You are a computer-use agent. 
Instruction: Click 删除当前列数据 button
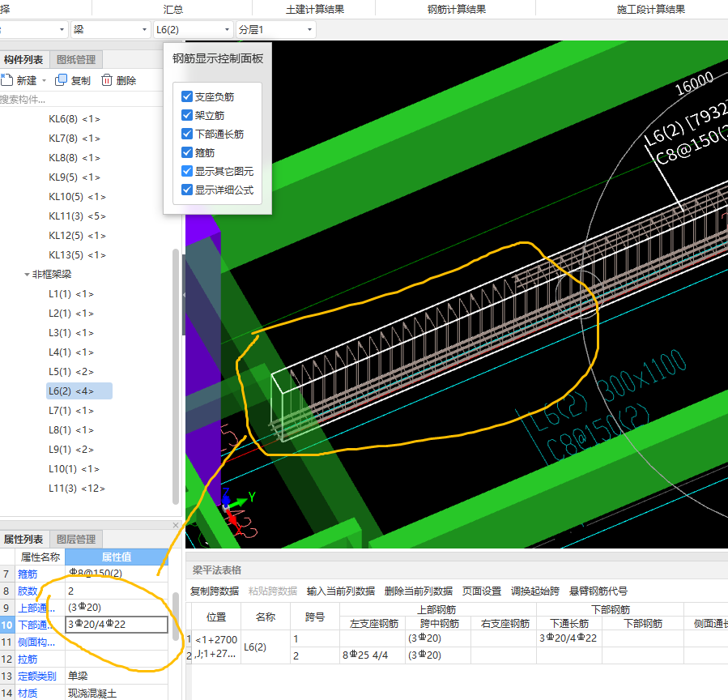(x=419, y=591)
